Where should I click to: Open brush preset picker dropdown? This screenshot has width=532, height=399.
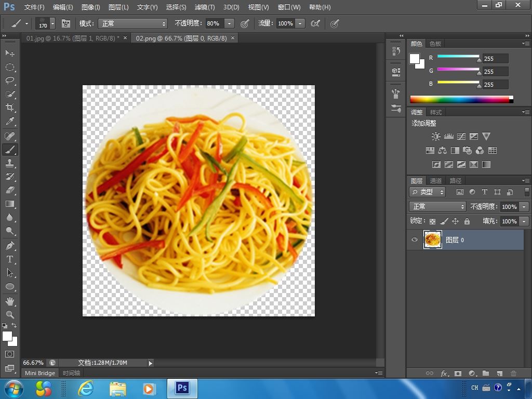tap(52, 23)
